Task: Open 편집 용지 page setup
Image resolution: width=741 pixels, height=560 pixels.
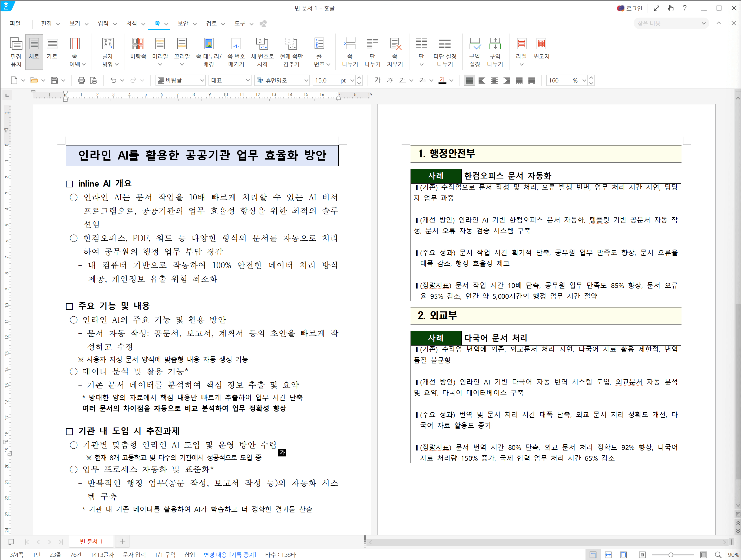Action: coord(15,51)
